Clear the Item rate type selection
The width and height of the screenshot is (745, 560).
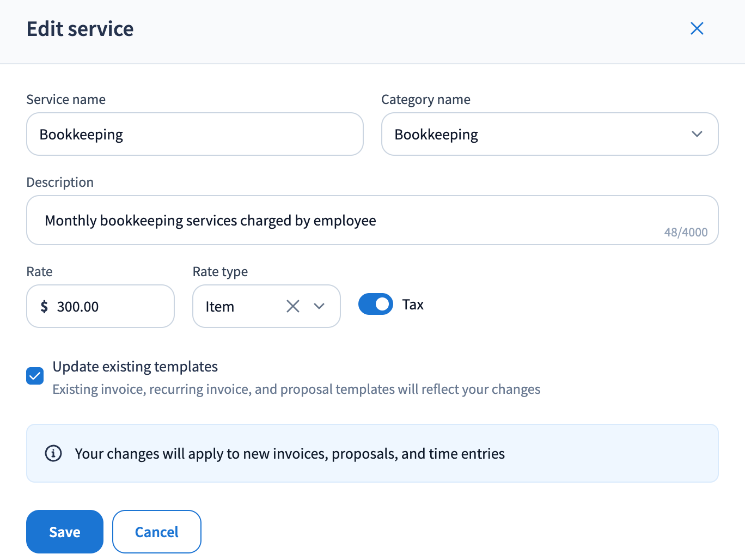293,306
